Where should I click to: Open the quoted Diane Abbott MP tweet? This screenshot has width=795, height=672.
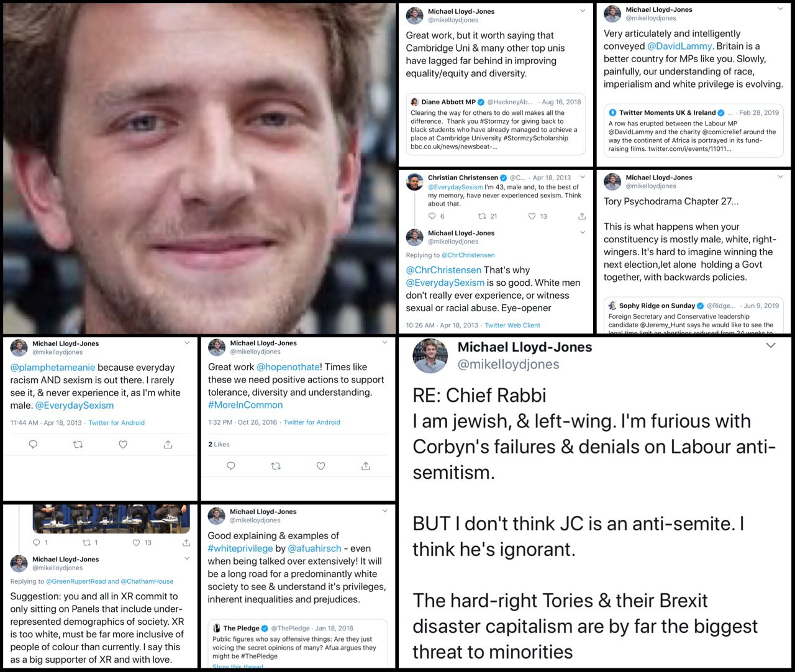pyautogui.click(x=496, y=124)
